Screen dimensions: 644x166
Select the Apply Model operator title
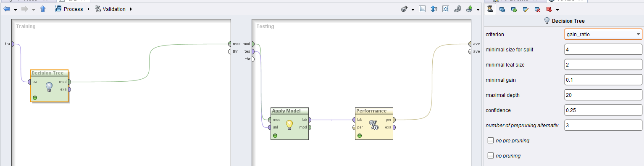click(286, 111)
